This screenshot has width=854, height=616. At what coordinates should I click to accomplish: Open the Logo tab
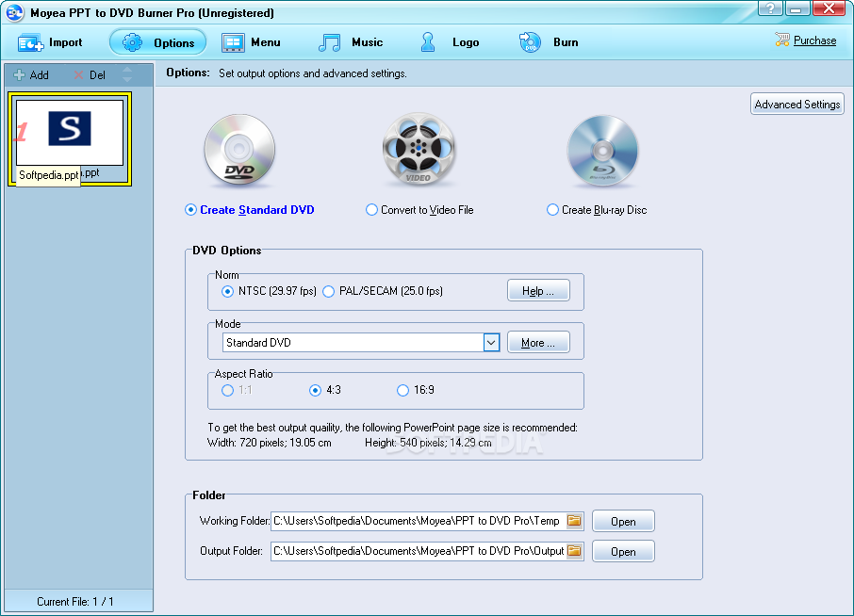pyautogui.click(x=450, y=42)
